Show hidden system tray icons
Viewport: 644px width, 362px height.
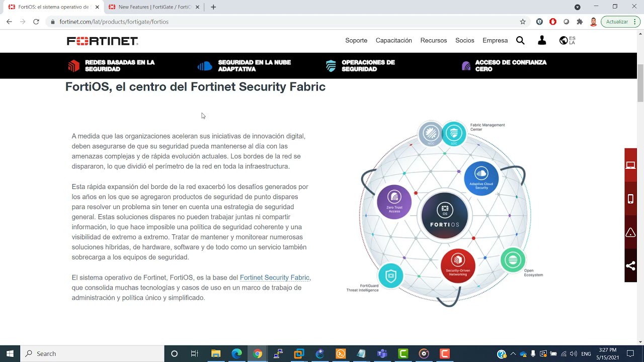coord(513,354)
